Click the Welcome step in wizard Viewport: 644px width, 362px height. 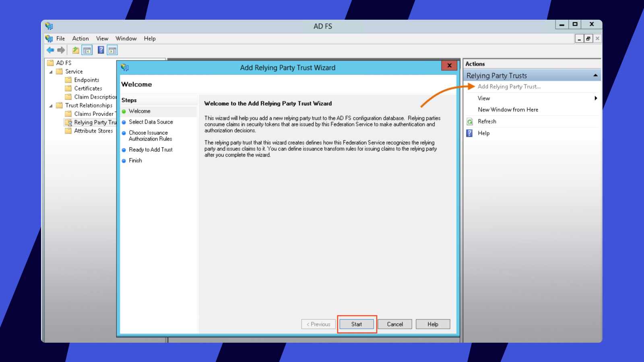tap(140, 111)
